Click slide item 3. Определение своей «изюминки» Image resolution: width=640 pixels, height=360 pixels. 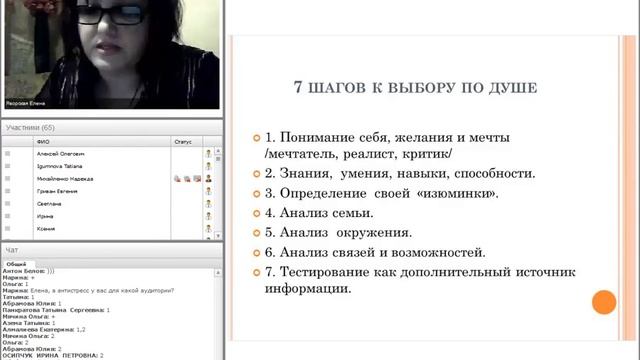382,193
